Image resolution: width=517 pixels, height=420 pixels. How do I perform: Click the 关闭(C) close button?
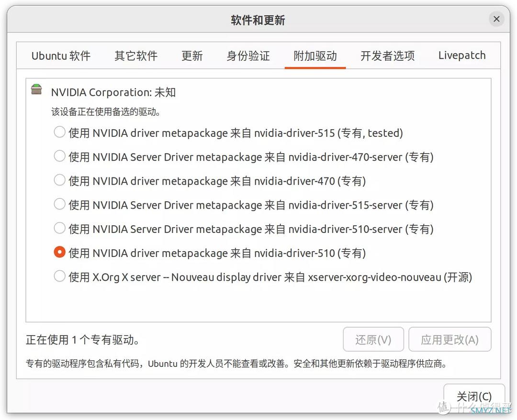474,396
